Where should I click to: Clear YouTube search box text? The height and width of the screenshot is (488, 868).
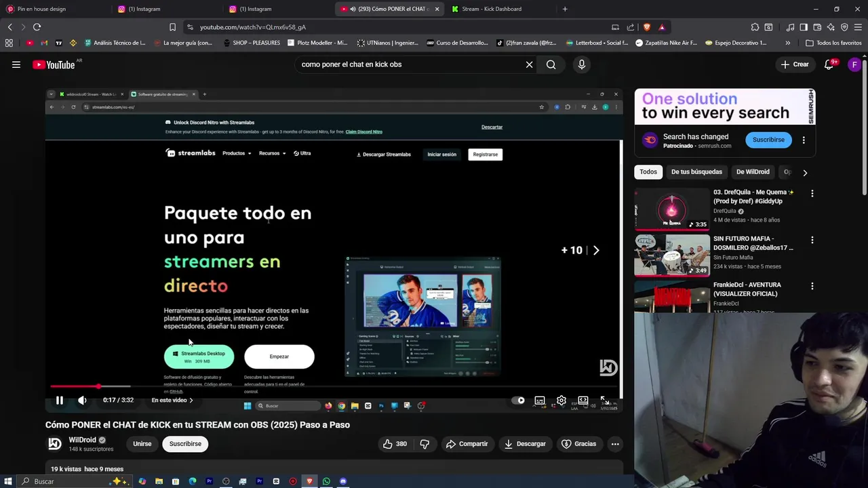[x=530, y=64]
